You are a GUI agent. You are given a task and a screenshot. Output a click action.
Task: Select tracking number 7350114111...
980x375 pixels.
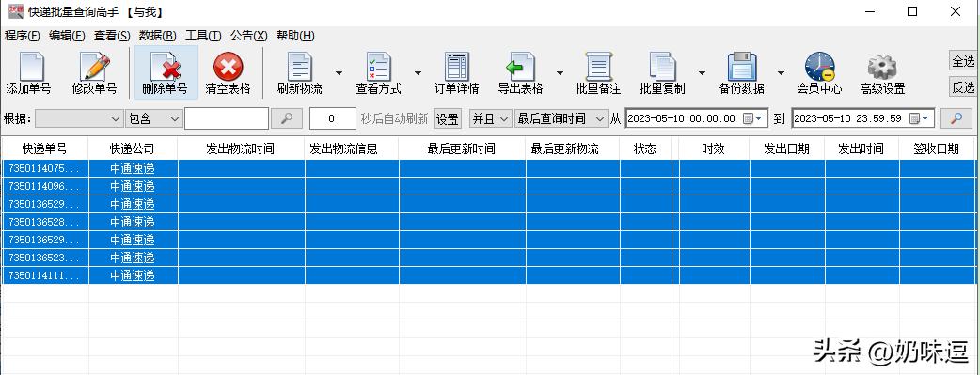pos(44,275)
